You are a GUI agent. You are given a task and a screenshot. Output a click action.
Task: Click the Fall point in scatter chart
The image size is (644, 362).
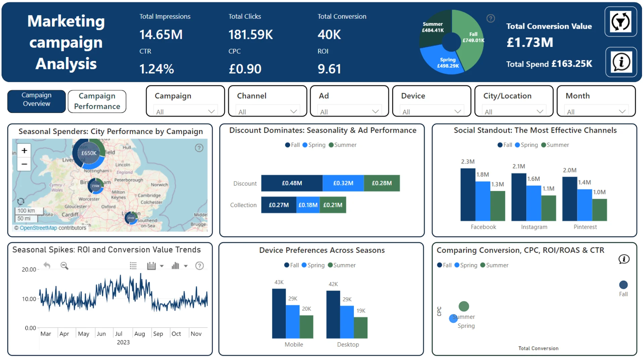[623, 285]
